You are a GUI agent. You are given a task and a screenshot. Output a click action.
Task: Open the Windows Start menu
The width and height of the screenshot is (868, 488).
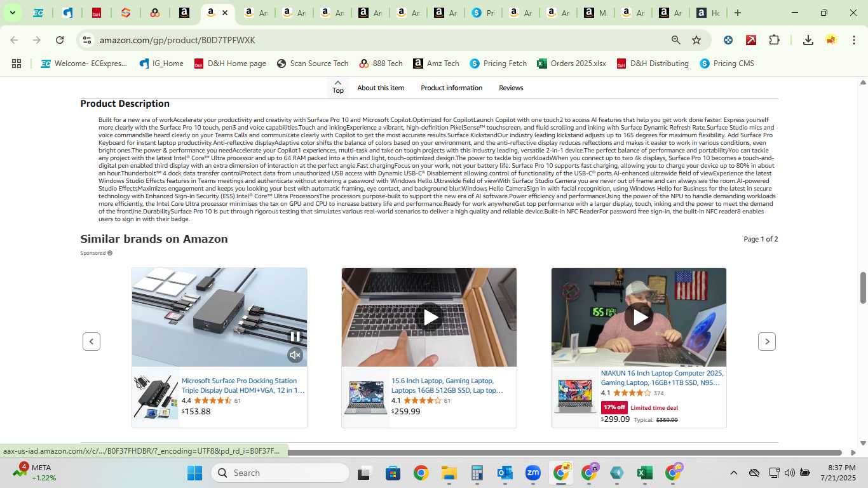tap(194, 473)
